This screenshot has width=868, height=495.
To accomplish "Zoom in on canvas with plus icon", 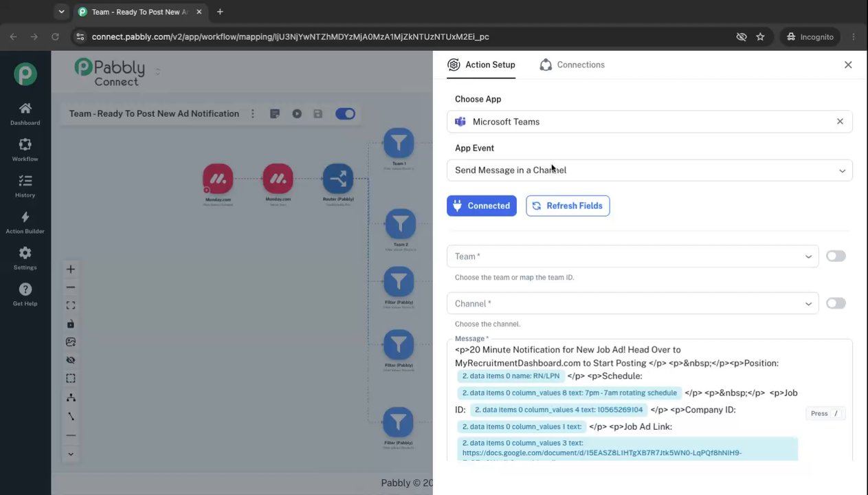I will coord(71,269).
